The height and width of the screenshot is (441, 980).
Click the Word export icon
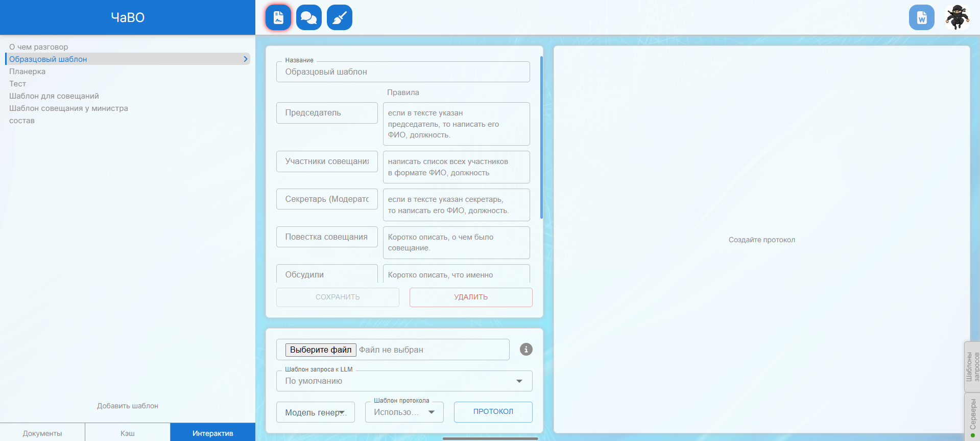point(921,18)
